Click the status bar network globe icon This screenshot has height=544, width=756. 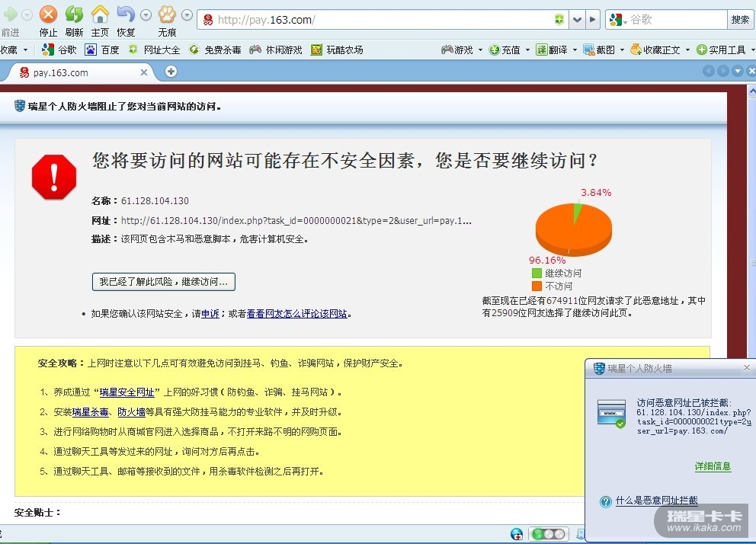click(517, 534)
